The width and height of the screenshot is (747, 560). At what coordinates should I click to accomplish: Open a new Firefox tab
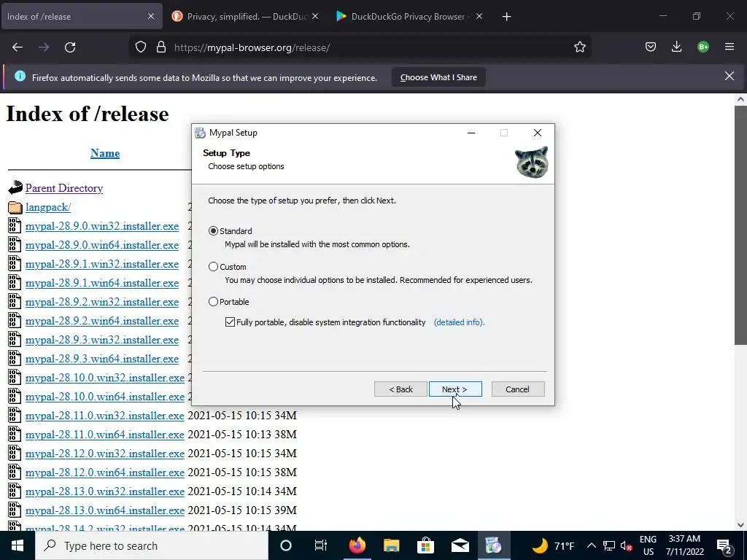(506, 17)
